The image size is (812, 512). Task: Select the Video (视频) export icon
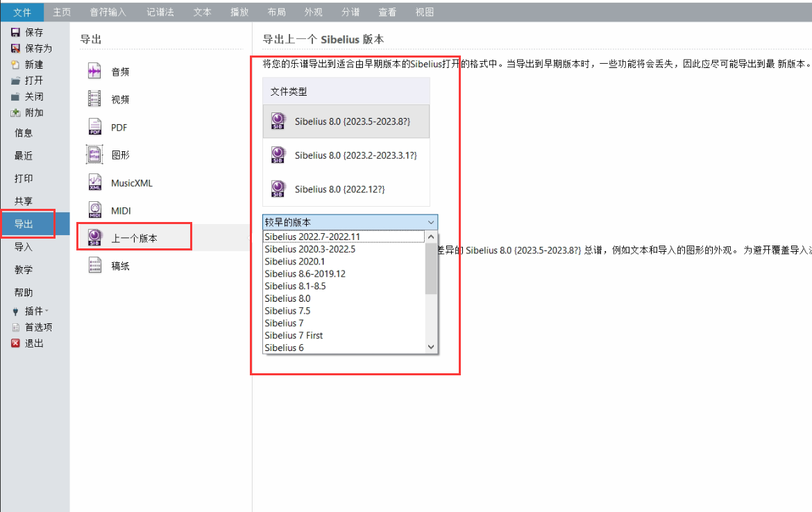94,99
